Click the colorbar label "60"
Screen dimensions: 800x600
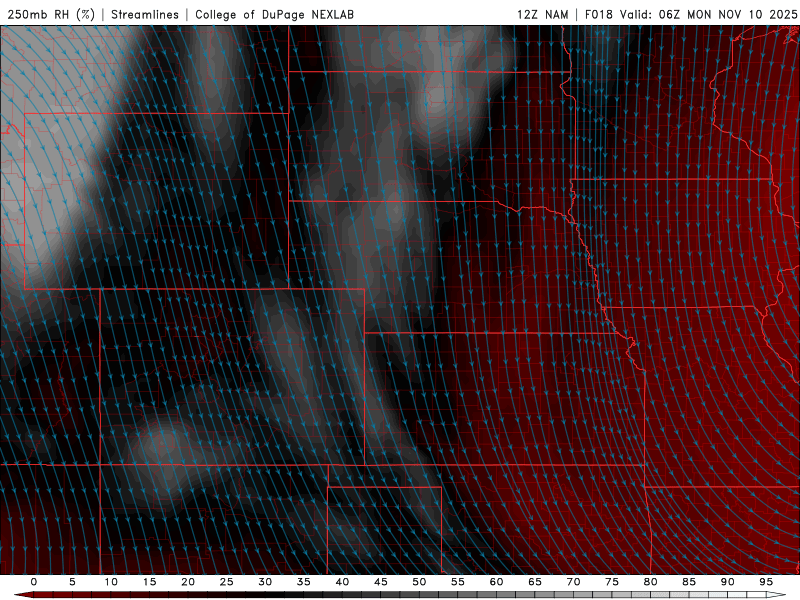(496, 582)
